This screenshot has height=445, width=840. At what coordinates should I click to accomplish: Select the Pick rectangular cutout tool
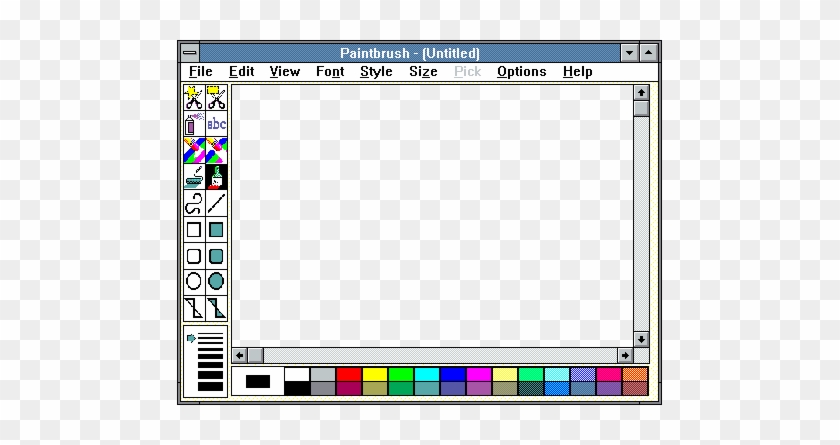coord(216,97)
